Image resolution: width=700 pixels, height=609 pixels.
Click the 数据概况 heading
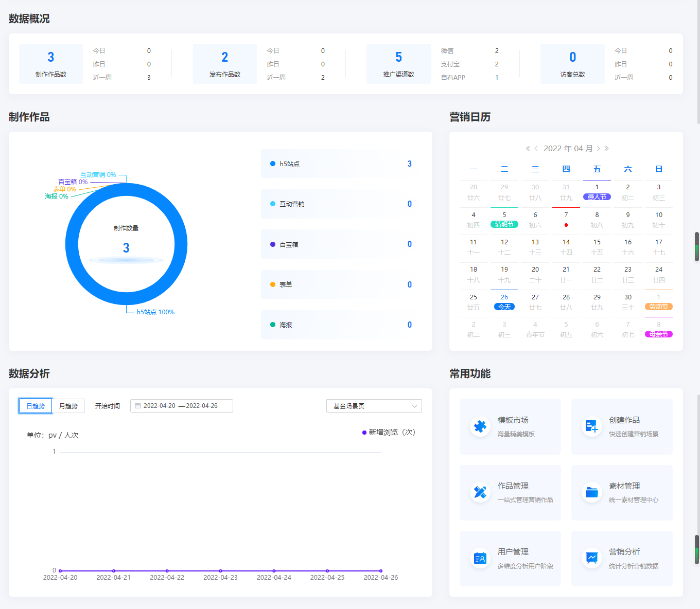pyautogui.click(x=29, y=19)
